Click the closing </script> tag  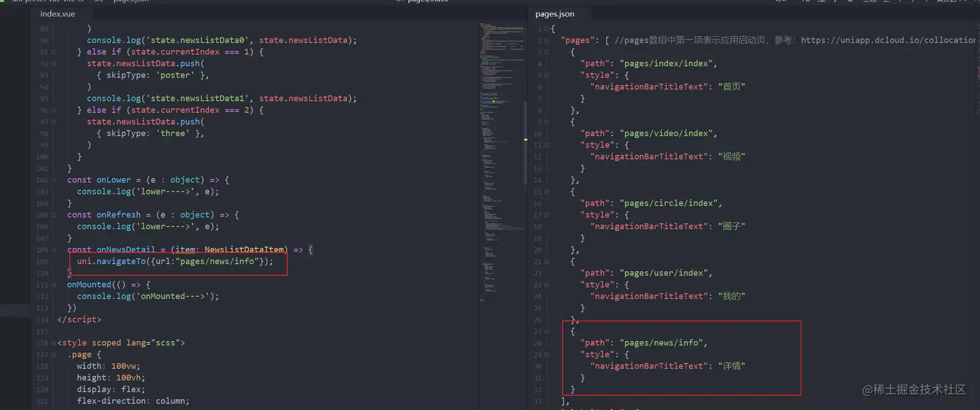click(x=79, y=320)
